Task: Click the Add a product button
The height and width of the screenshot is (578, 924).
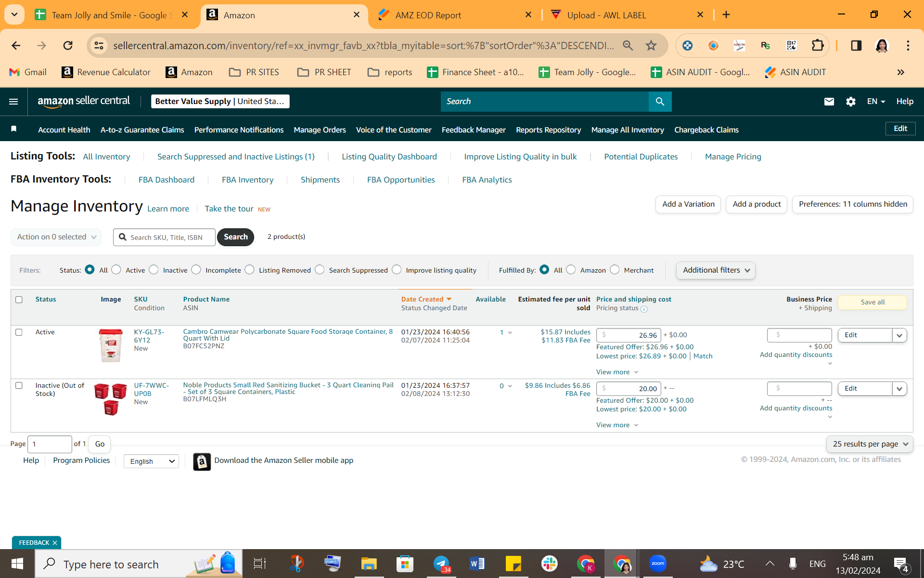Action: [x=757, y=204]
